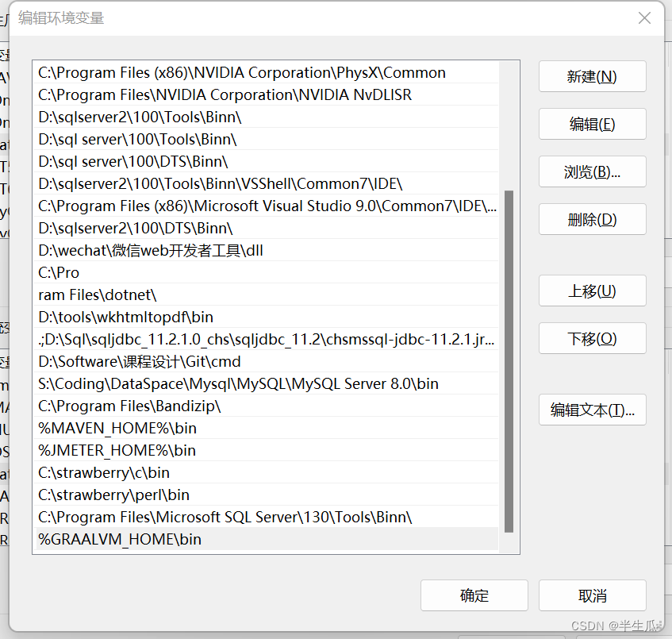Close the 编辑环境变量 dialog
The width and height of the screenshot is (672, 639).
(644, 18)
